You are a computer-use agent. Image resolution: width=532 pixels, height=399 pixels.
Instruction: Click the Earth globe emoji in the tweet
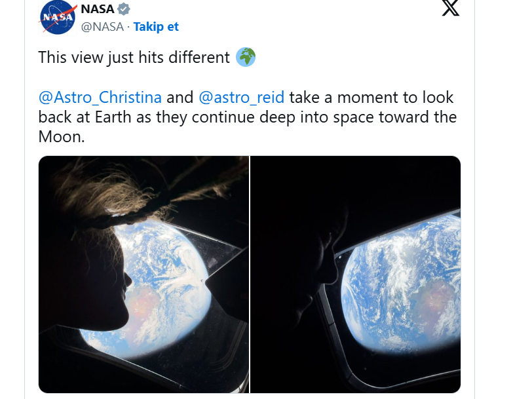245,57
